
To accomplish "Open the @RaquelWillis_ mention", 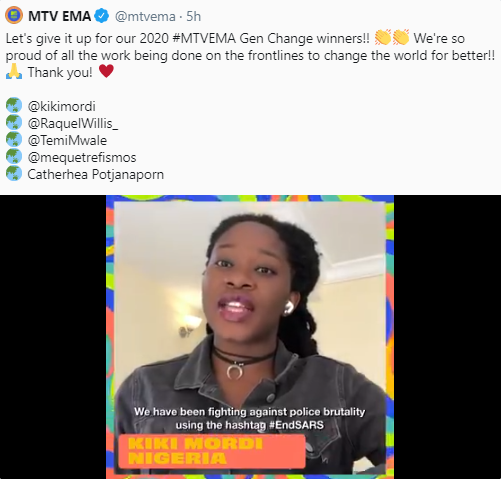I will (x=73, y=124).
